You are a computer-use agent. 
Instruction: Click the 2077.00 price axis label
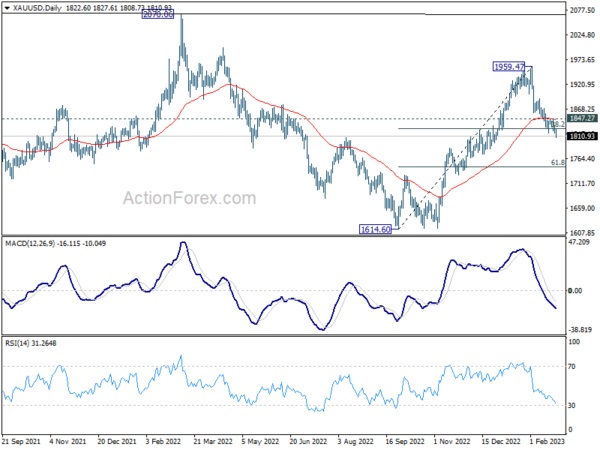point(580,11)
